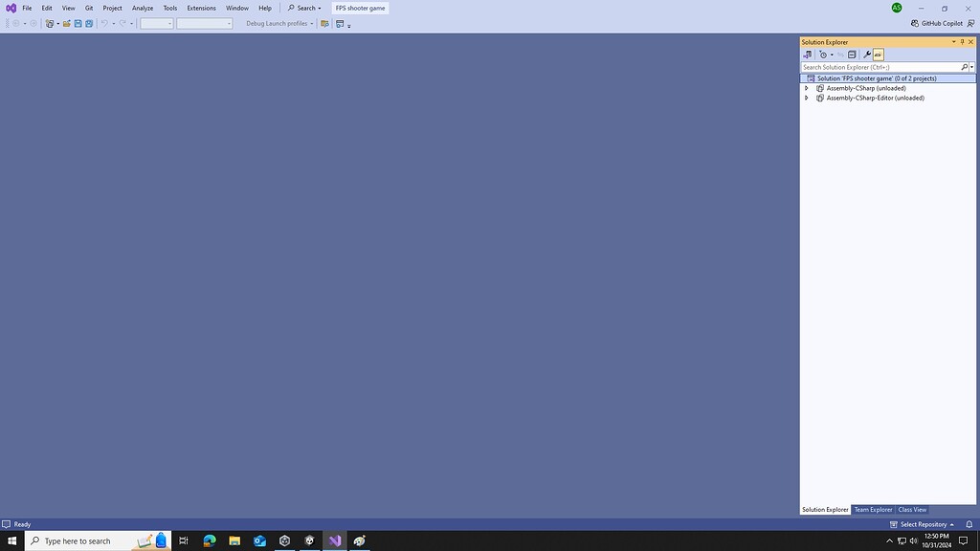Click the Collapse All icon in Solution Explorer
This screenshot has width=980, height=551.
click(x=851, y=55)
